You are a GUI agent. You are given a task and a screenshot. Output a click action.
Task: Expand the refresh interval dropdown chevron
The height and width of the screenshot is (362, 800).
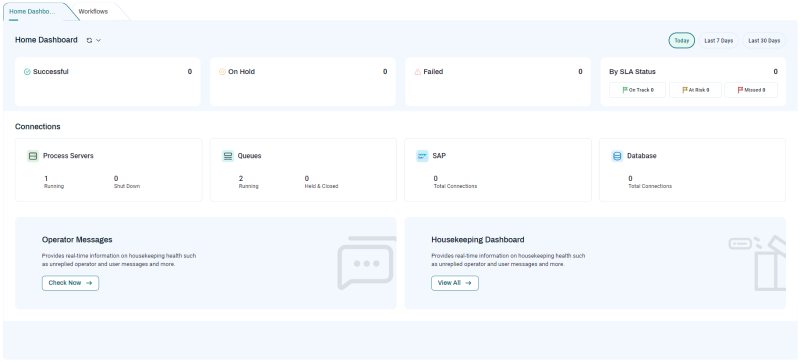point(98,40)
